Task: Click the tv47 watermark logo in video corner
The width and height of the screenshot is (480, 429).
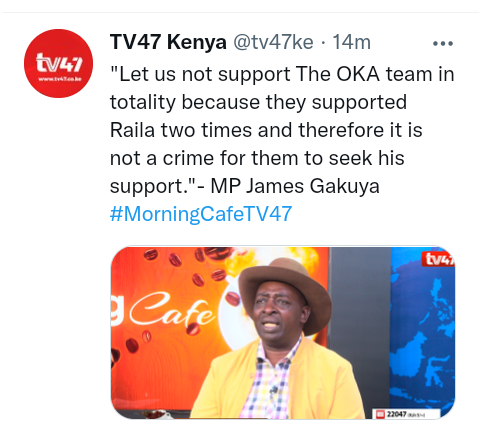Action: (438, 259)
